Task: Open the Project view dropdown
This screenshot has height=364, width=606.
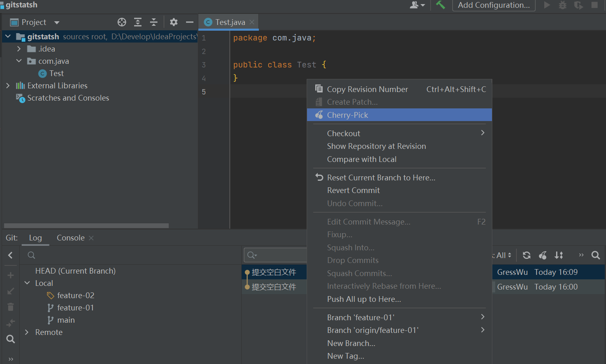Action: click(57, 22)
